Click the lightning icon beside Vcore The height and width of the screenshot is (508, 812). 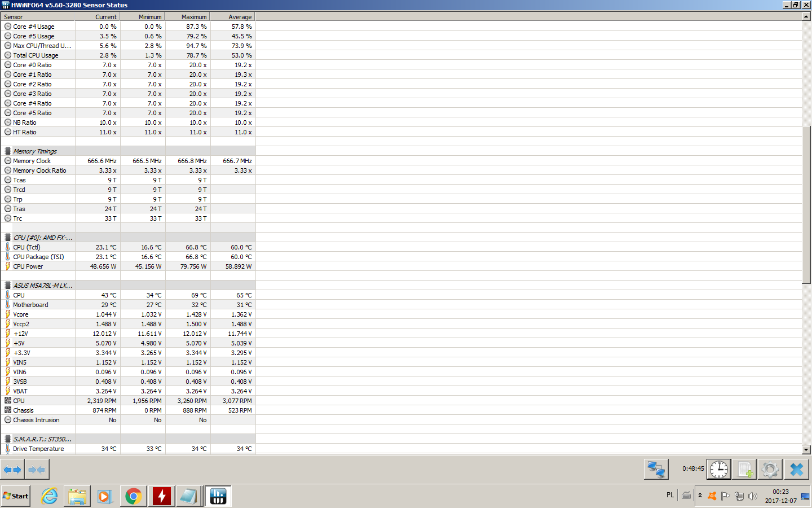pyautogui.click(x=8, y=314)
